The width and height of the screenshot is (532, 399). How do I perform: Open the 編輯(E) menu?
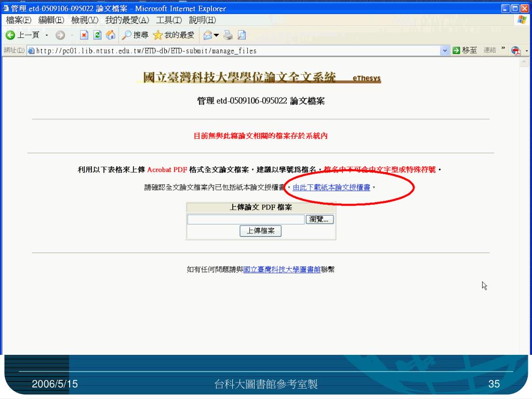51,20
